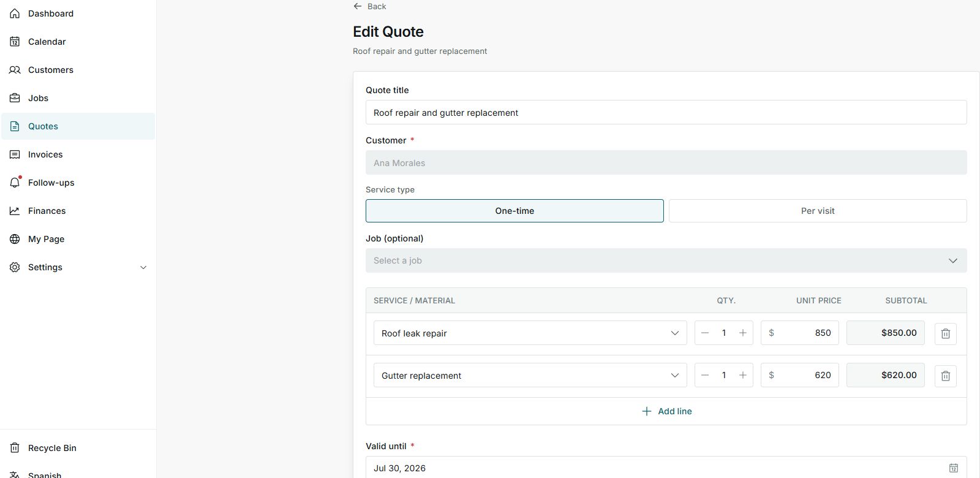Click the Follow-ups bell icon
The width and height of the screenshot is (980, 478).
[15, 183]
